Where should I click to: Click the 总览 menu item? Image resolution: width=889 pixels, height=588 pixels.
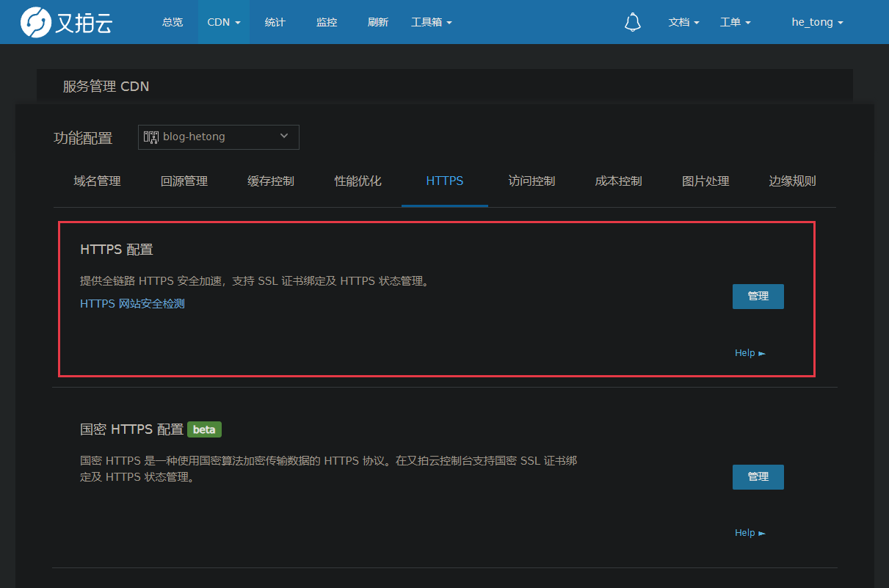(x=173, y=22)
